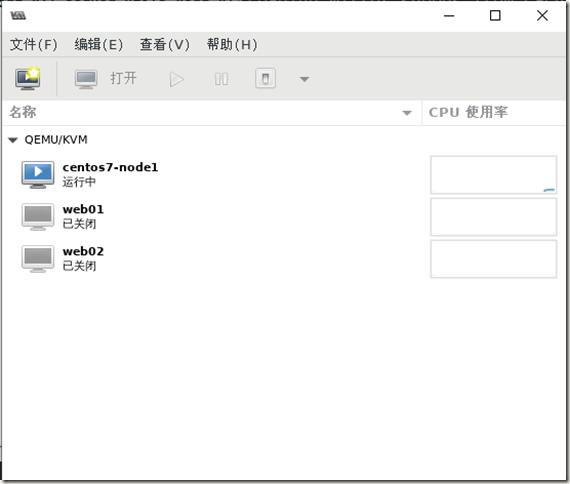Image resolution: width=570 pixels, height=484 pixels.
Task: Maximize the virtual machine manager window
Action: (495, 16)
